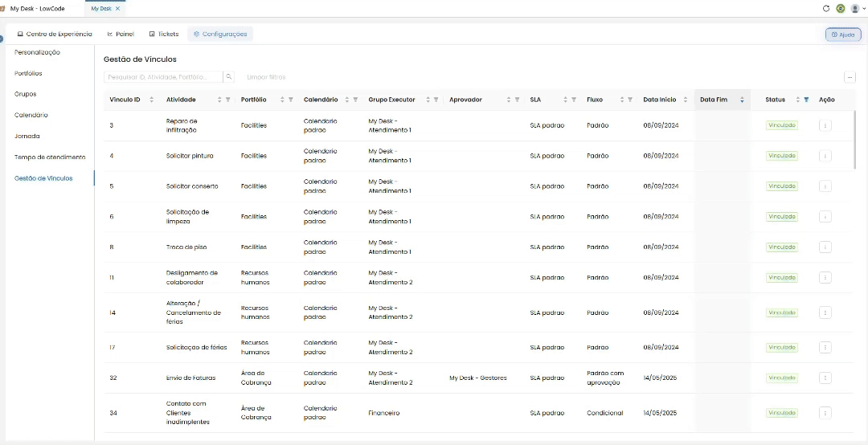
Task: Click Vinculado status badge for Envio de Faturas
Action: coord(782,378)
